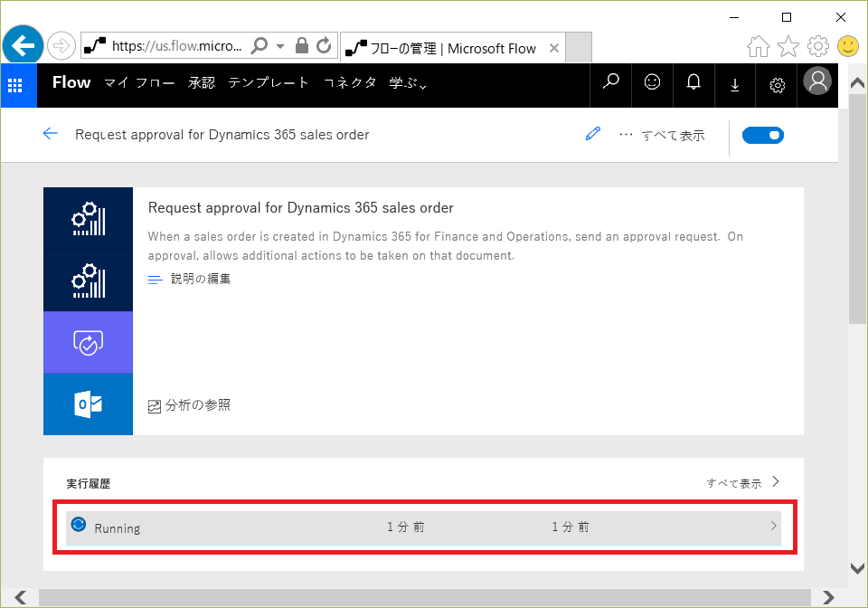
Task: Click the browser forward arrow button
Action: [x=61, y=45]
